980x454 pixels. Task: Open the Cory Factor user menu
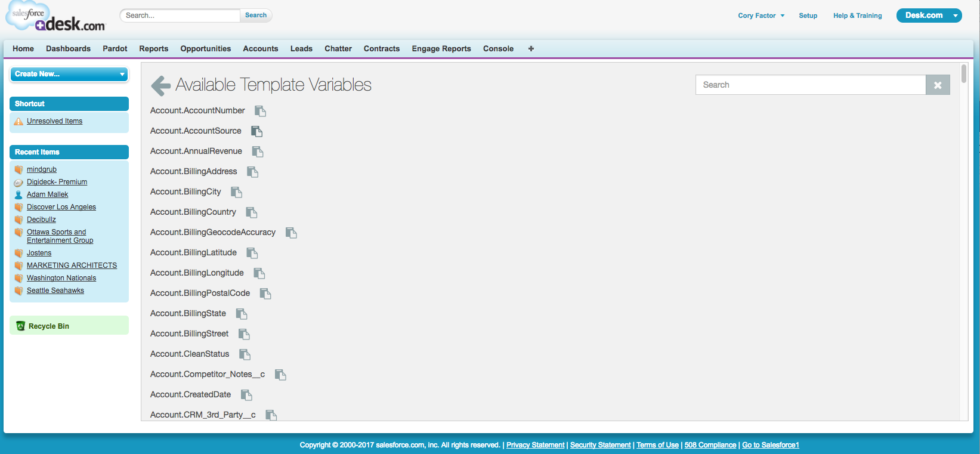tap(760, 16)
